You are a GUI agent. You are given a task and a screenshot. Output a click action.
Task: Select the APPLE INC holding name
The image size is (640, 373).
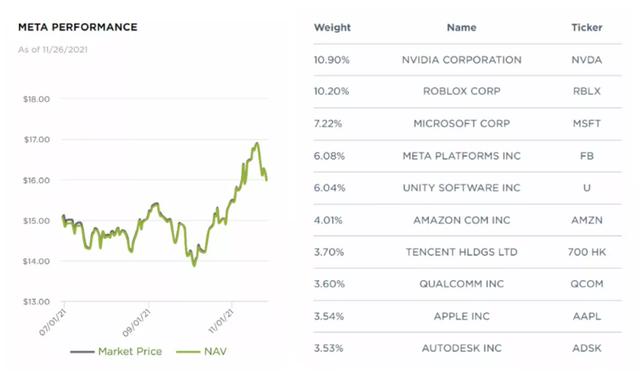(x=462, y=316)
